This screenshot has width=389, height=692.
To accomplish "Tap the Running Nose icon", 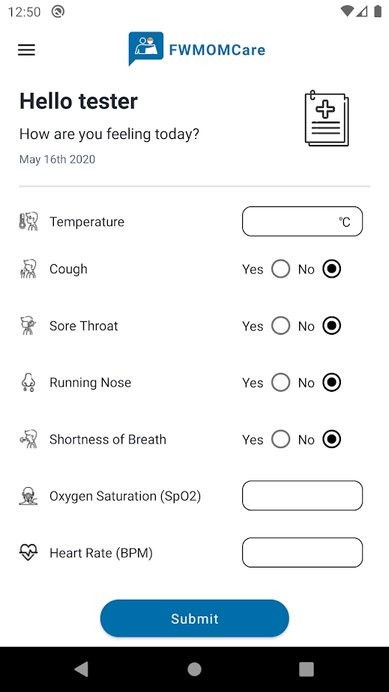I will [x=29, y=383].
